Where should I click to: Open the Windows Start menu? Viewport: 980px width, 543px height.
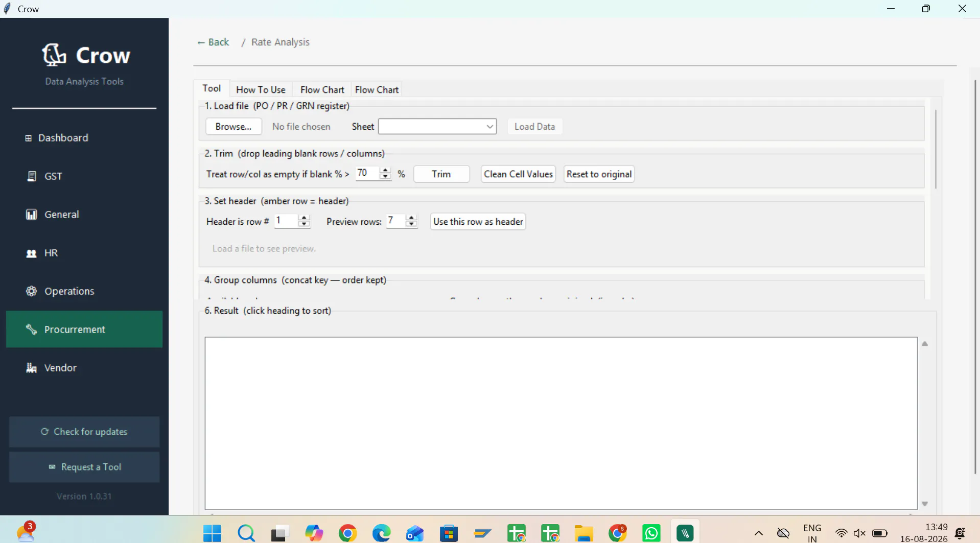click(x=212, y=533)
